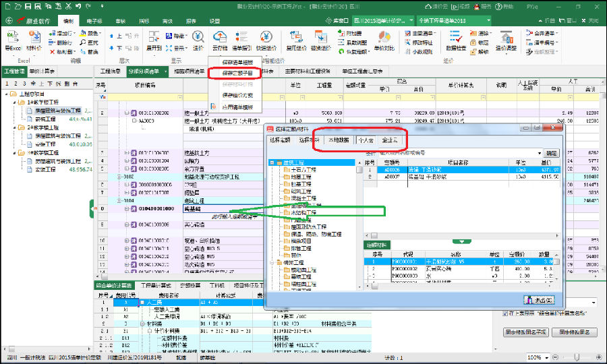Toggle the 在工程量后显示 checkbox at bottom right
Screen dimensions: 607x364
(x=506, y=313)
